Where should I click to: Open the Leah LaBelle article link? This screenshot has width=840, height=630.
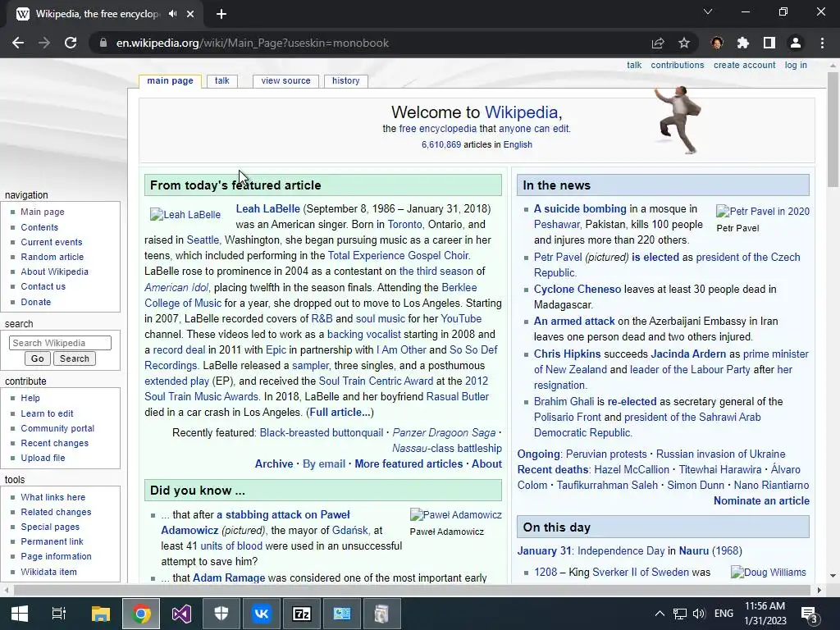(x=268, y=209)
